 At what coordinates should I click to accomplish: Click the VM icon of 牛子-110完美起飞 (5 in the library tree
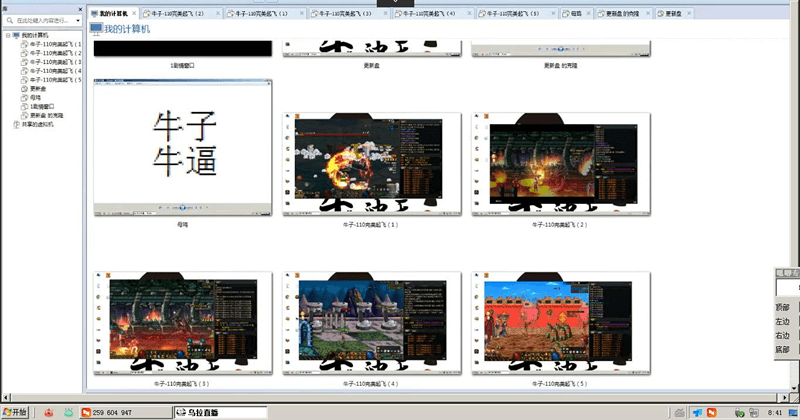24,80
